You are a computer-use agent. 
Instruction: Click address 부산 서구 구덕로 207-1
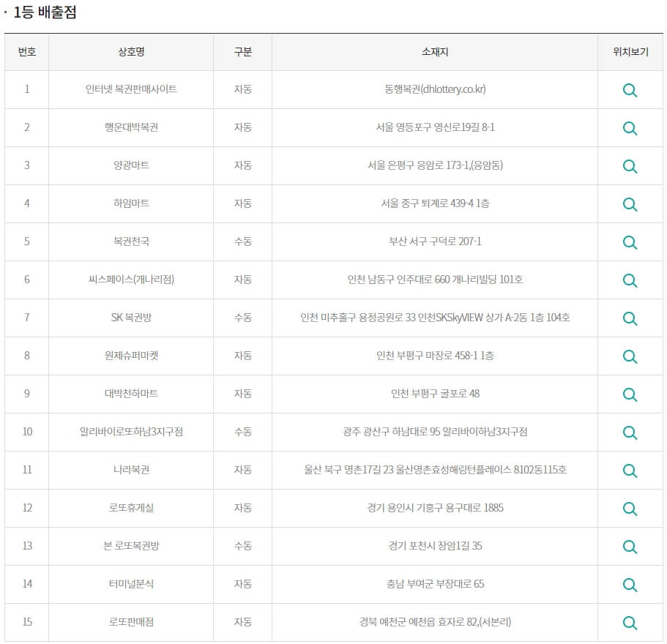tap(435, 241)
